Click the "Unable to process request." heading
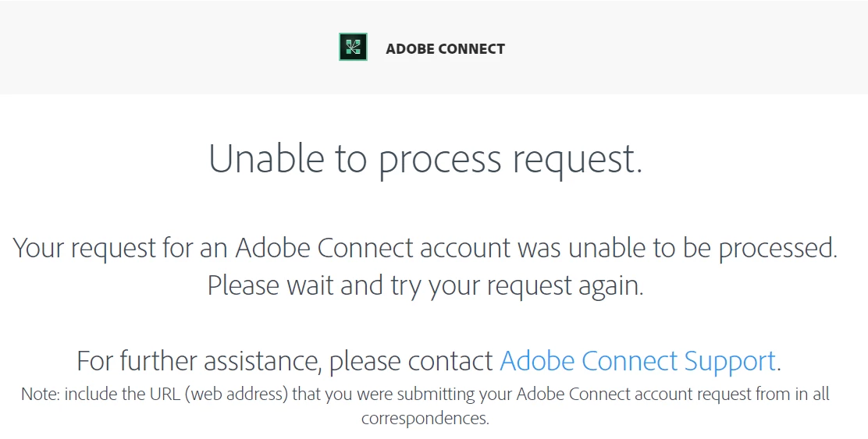The image size is (868, 439). click(425, 159)
